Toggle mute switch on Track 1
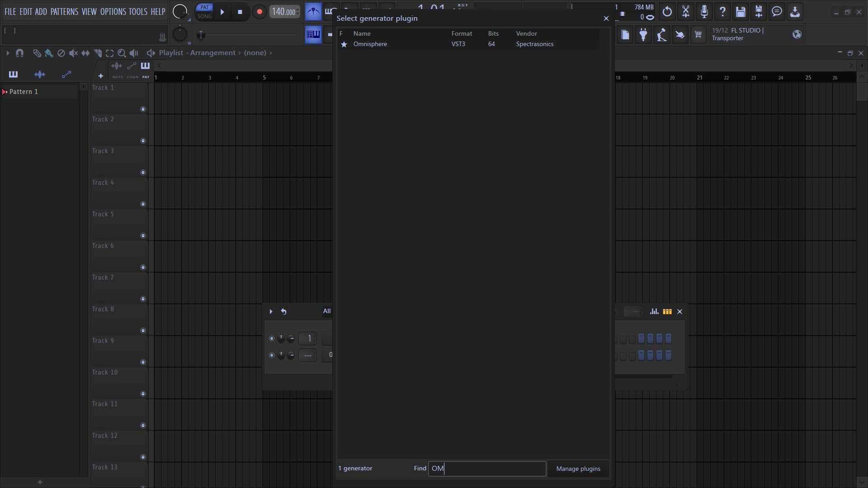 [143, 109]
